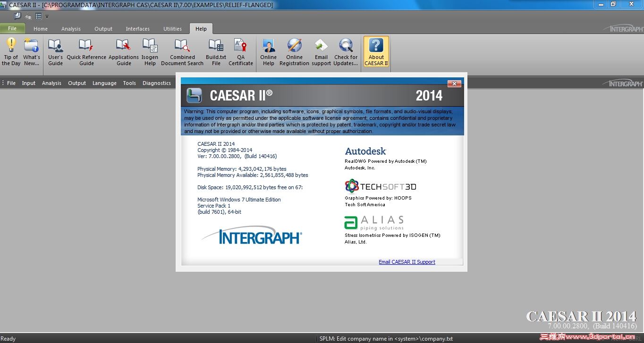Click the CAESAR II application icon in title bar

pos(4,5)
